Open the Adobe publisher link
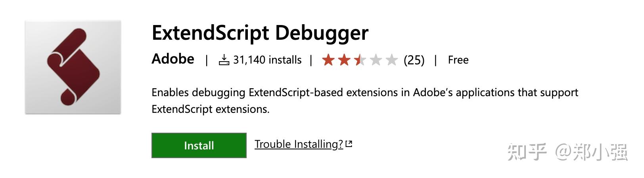This screenshot has width=644, height=178. tap(173, 59)
